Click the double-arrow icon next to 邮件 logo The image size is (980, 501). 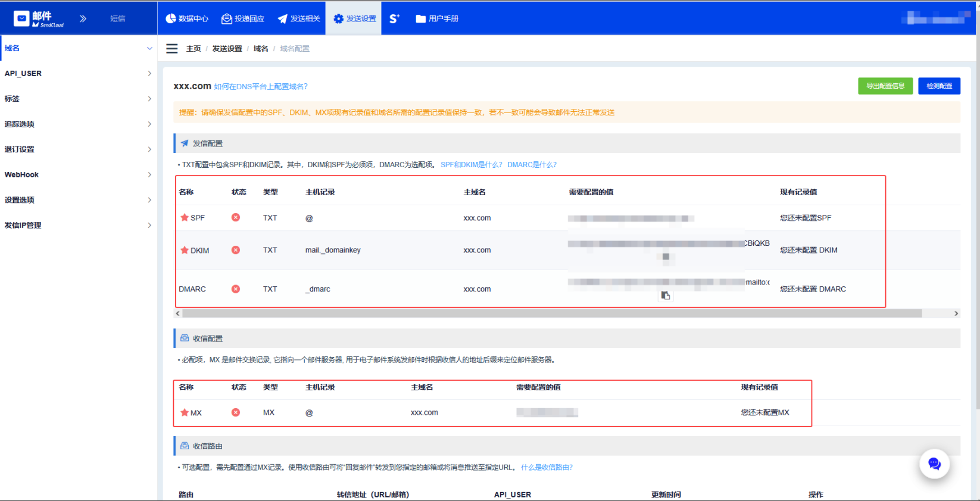(x=83, y=18)
